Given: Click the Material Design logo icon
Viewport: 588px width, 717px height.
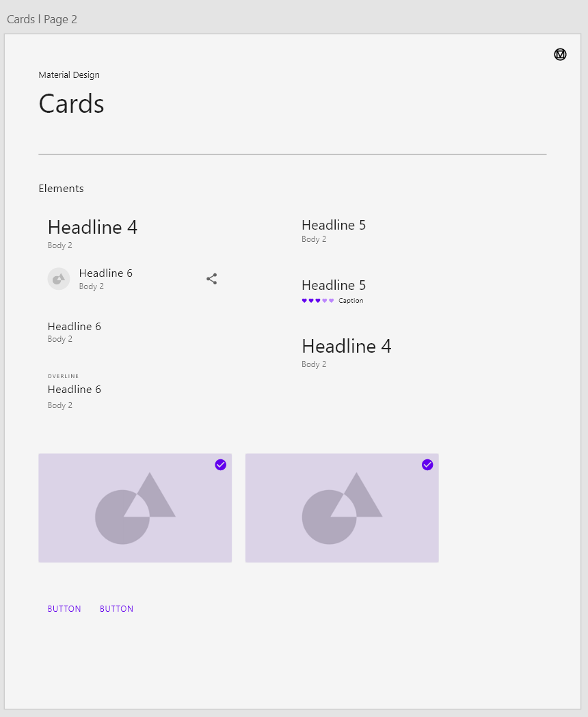Looking at the screenshot, I should 560,55.
